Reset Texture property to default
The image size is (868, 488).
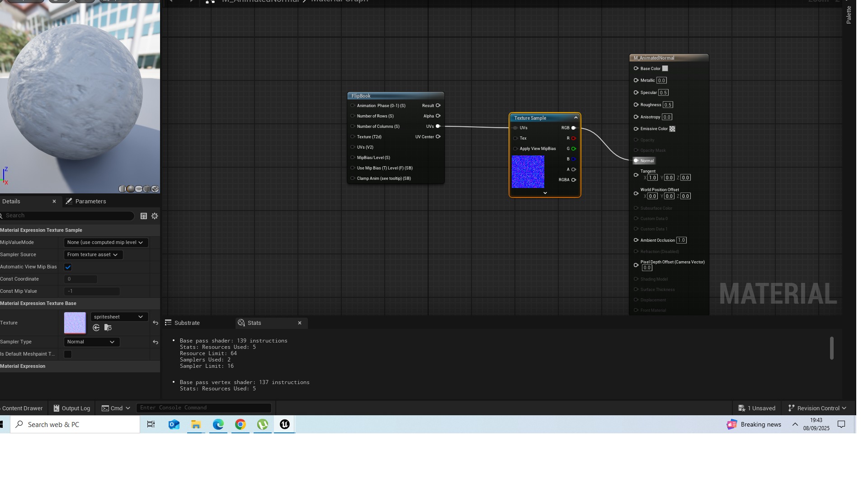(156, 323)
